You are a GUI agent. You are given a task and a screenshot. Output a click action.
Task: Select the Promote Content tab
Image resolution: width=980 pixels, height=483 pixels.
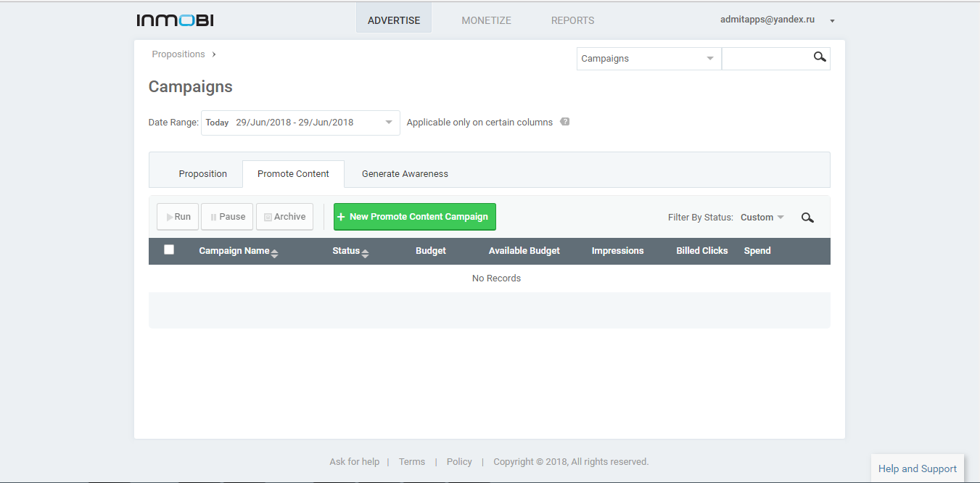pyautogui.click(x=293, y=174)
